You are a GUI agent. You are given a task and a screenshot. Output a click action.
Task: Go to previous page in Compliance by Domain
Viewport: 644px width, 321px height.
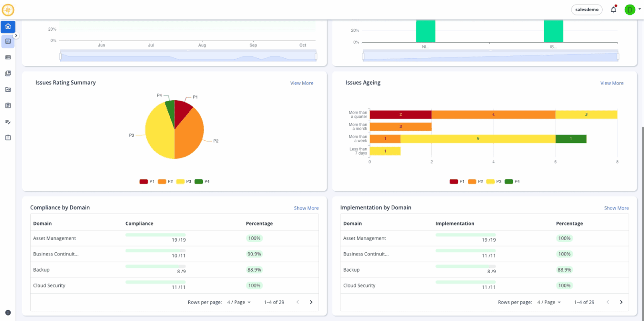[298, 302]
